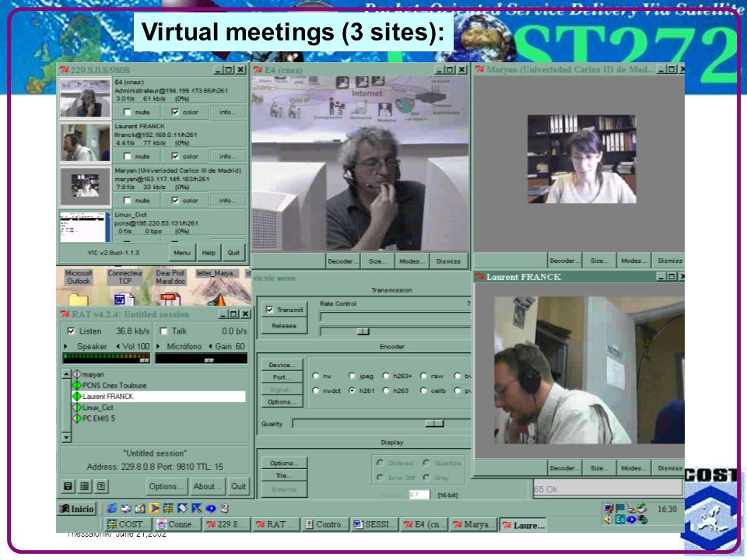747x560 pixels.
Task: Launch Internet Explorer from quick launch bar
Action: pos(112,509)
